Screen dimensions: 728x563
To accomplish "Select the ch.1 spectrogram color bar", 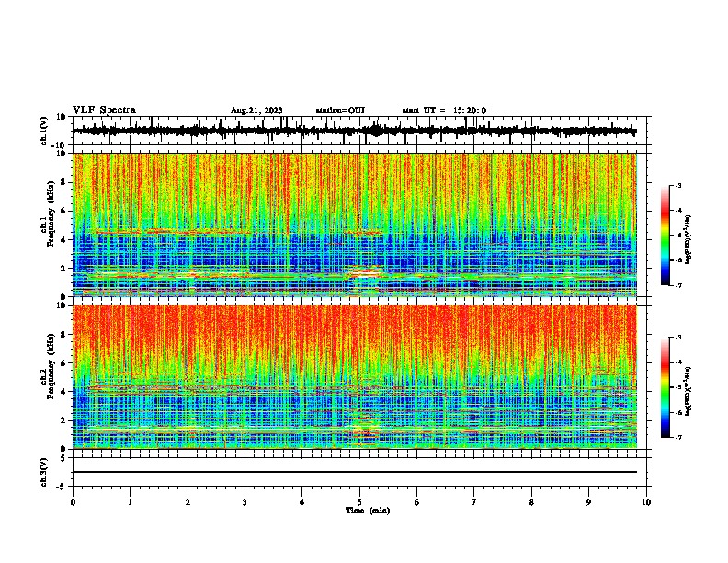I will [665, 236].
